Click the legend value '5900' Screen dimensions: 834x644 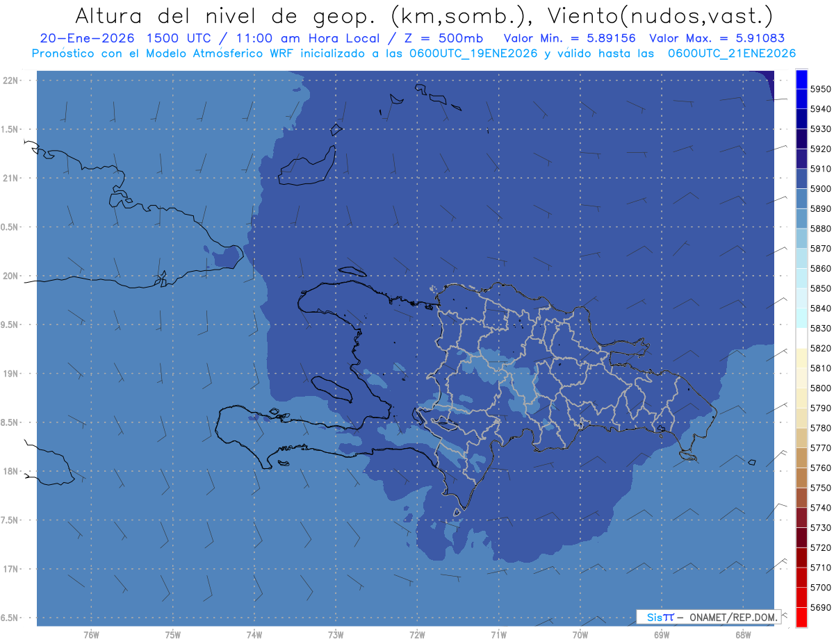[x=821, y=189]
